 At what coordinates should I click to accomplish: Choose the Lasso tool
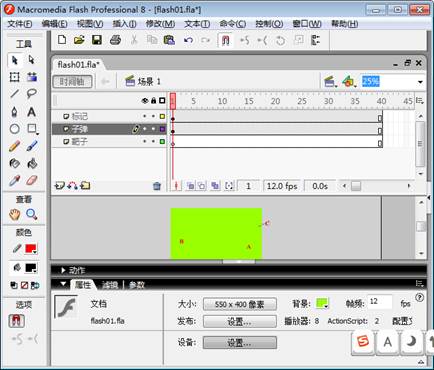(x=32, y=94)
